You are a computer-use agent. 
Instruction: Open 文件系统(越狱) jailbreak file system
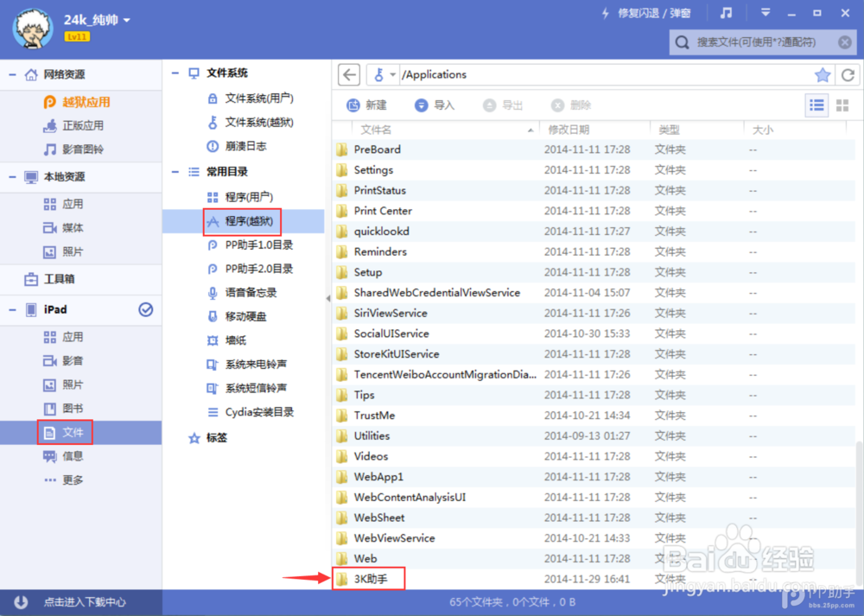pyautogui.click(x=251, y=123)
